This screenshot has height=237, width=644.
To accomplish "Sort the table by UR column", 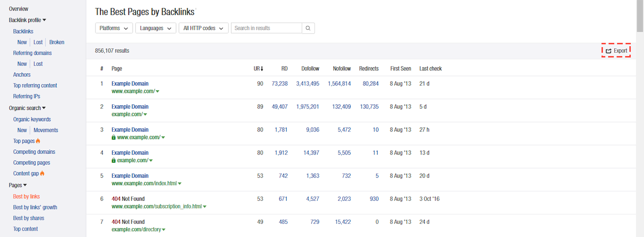I will [x=258, y=69].
